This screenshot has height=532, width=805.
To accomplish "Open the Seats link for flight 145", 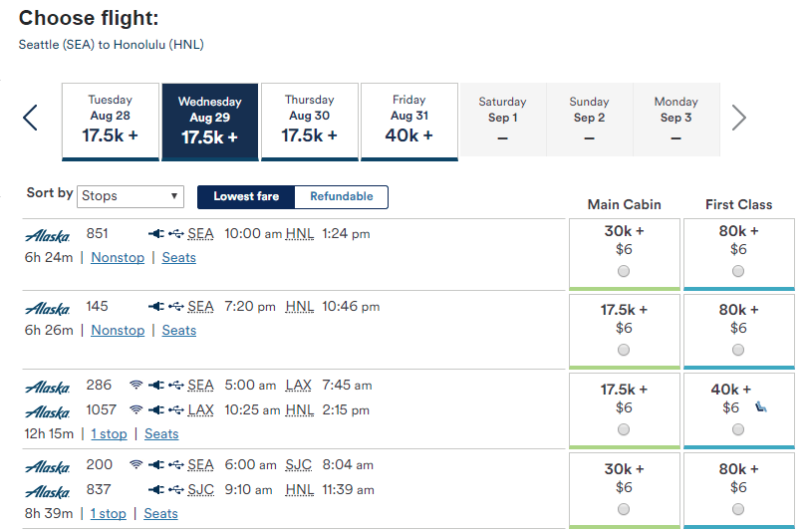I will point(179,331).
